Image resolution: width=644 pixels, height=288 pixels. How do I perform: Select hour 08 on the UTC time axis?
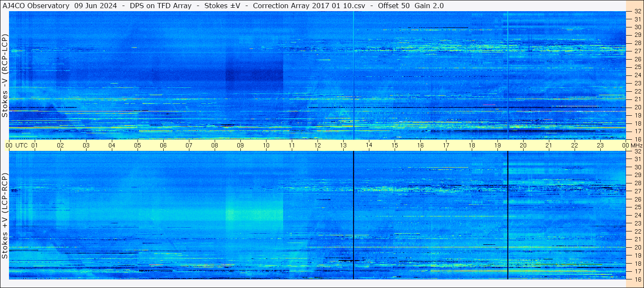(215, 145)
